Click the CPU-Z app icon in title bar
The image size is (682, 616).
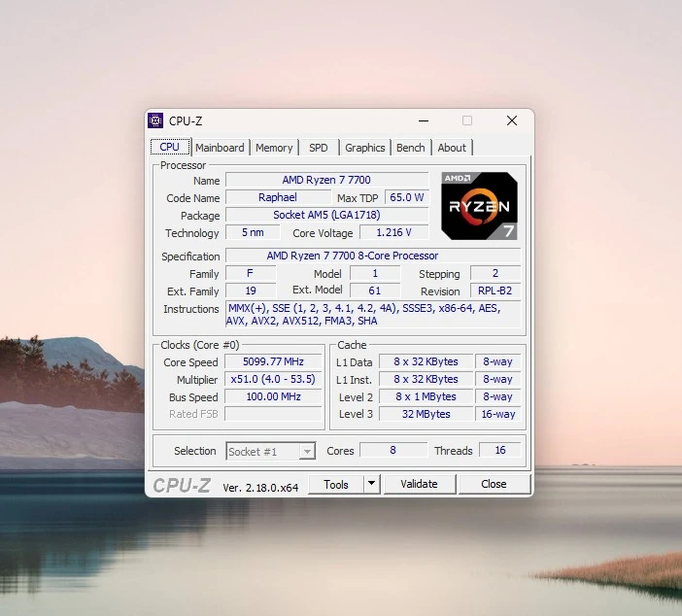(155, 120)
